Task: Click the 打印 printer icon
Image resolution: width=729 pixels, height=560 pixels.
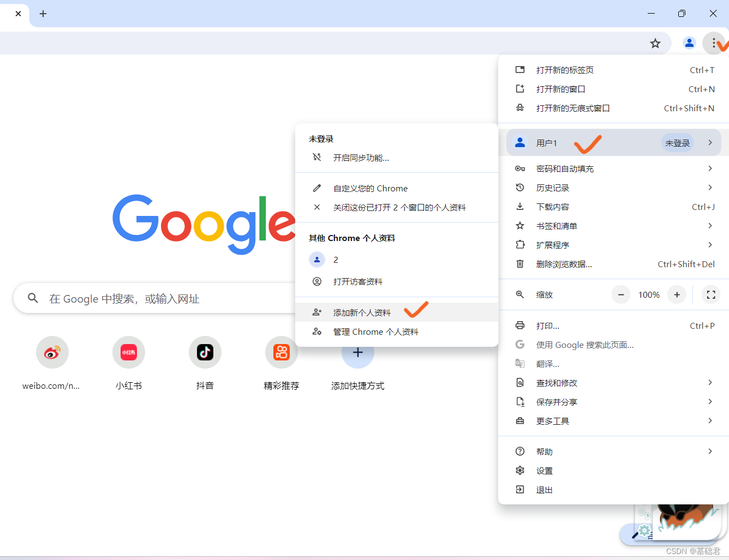Action: [520, 326]
